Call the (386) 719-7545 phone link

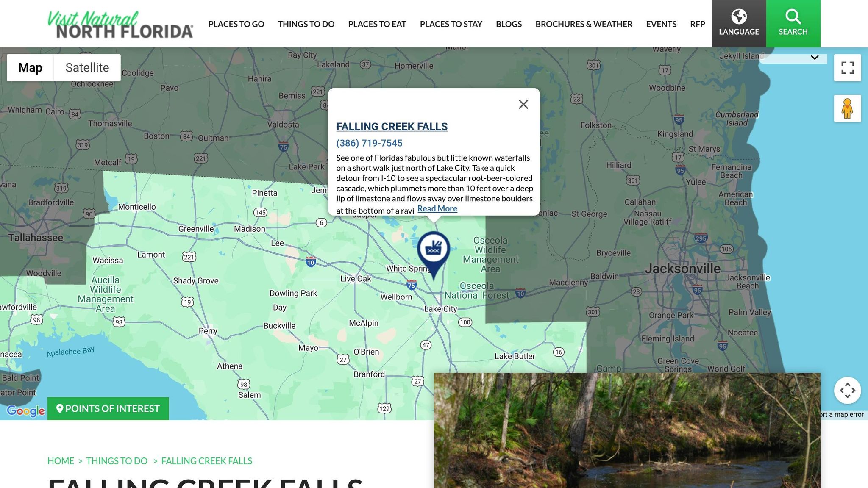click(x=369, y=143)
